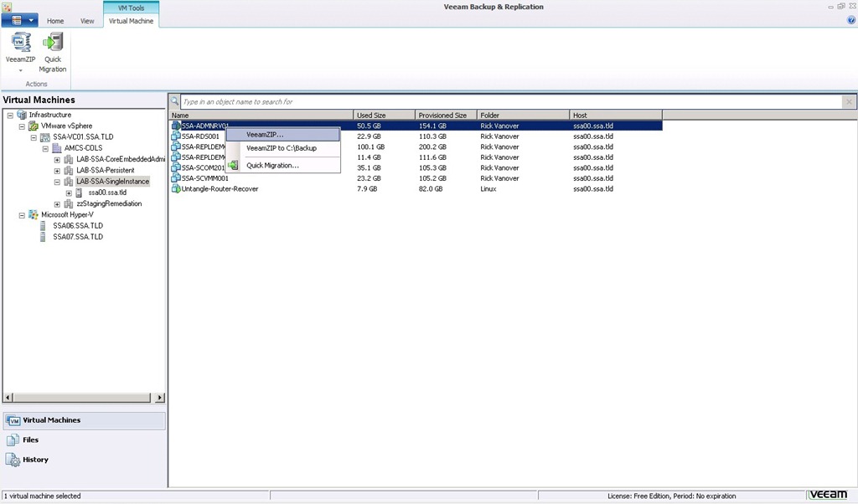
Task: Click the tree horizontal scrollbar thumb
Action: (81, 398)
